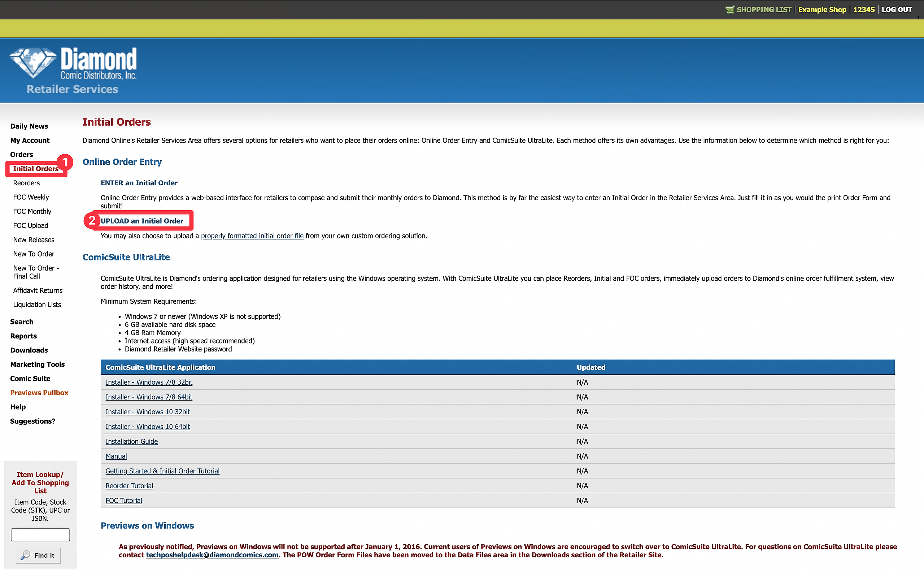
Task: Open the FOC Tutorial link
Action: point(123,501)
